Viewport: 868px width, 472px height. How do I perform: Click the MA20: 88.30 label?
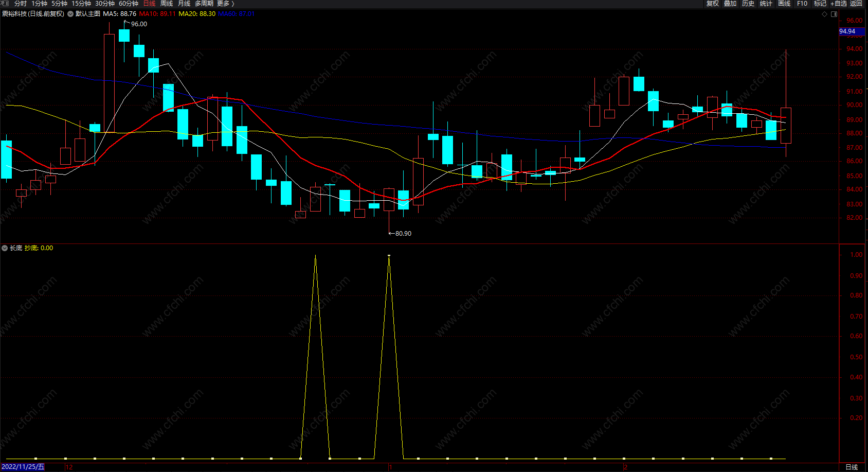pyautogui.click(x=197, y=14)
